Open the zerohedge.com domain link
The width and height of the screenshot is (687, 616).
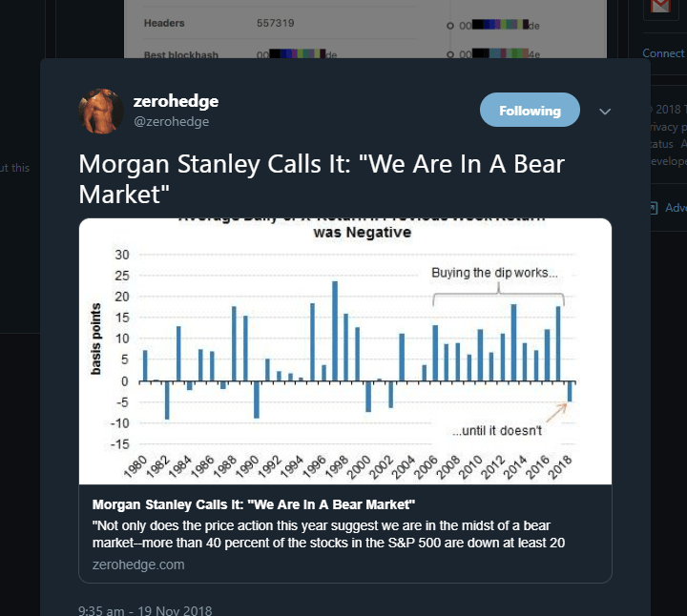pos(138,565)
